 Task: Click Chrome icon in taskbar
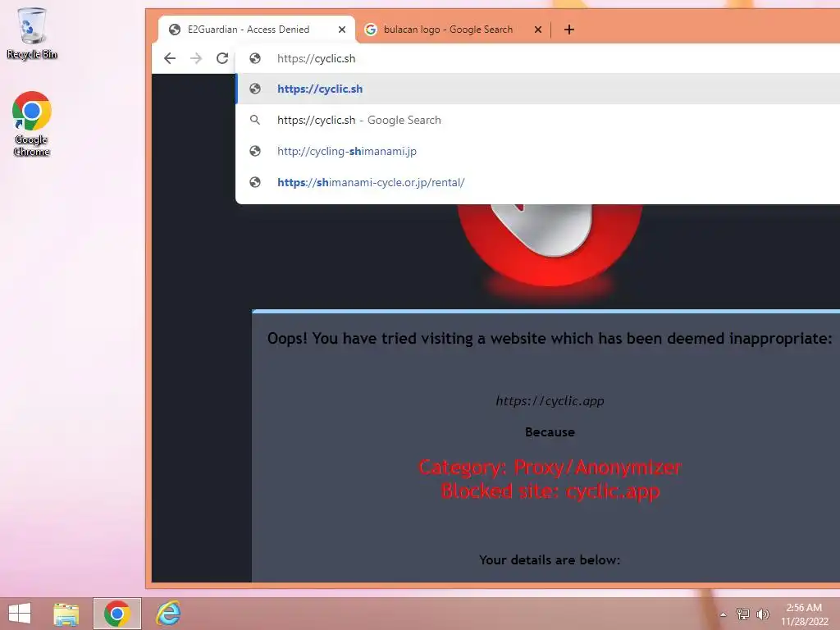[117, 614]
